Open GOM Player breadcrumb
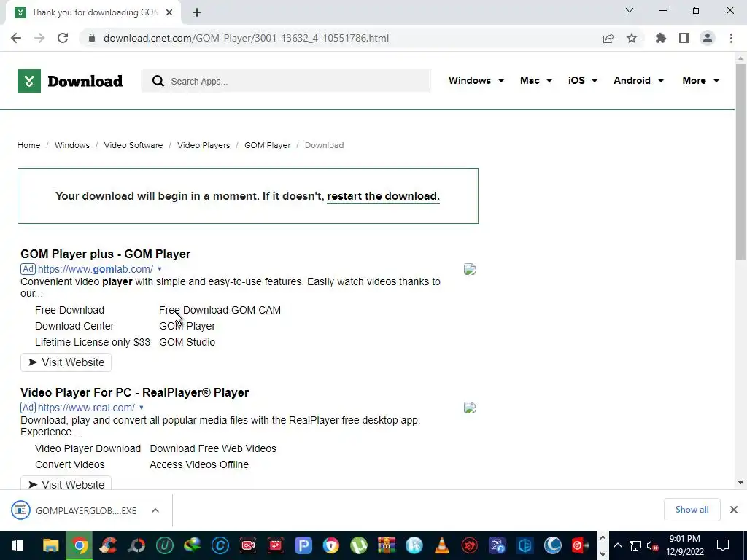The width and height of the screenshot is (747, 560). point(267,145)
